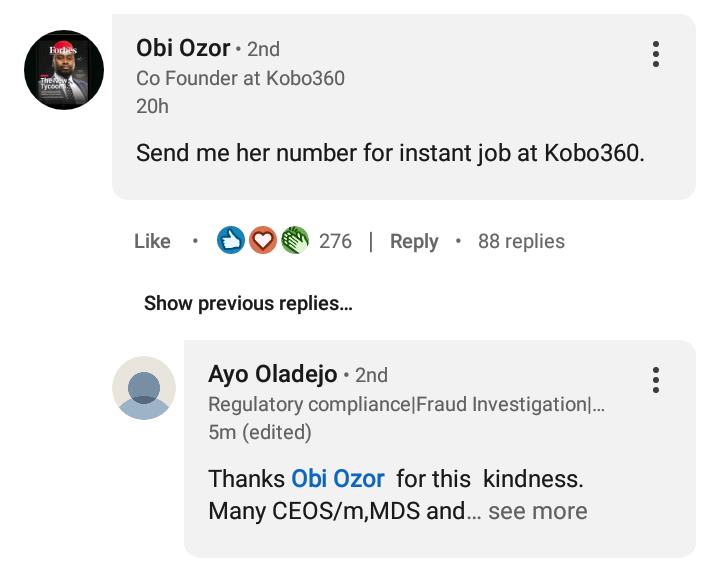
Task: Like Obi Ozor's comment
Action: [x=152, y=241]
